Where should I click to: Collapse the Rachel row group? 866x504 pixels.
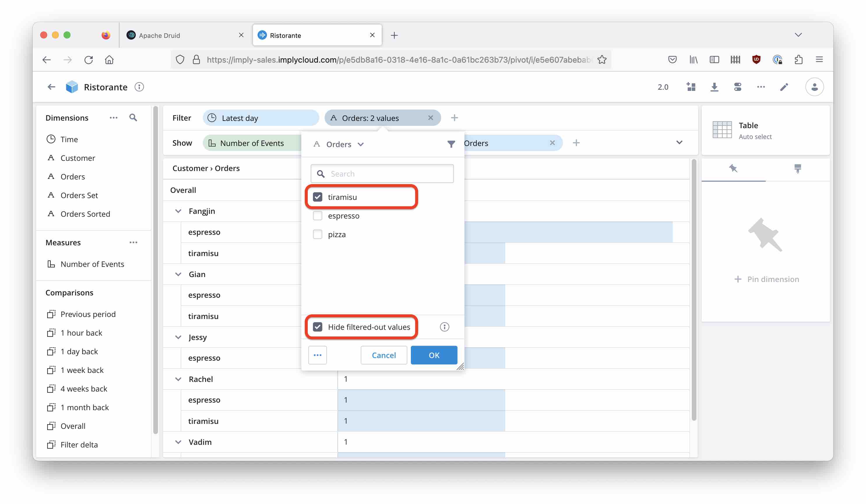pos(178,379)
